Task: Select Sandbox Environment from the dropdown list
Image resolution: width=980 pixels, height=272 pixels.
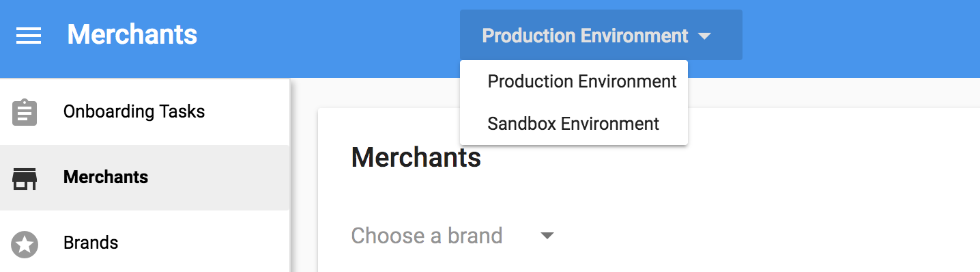Action: point(574,124)
